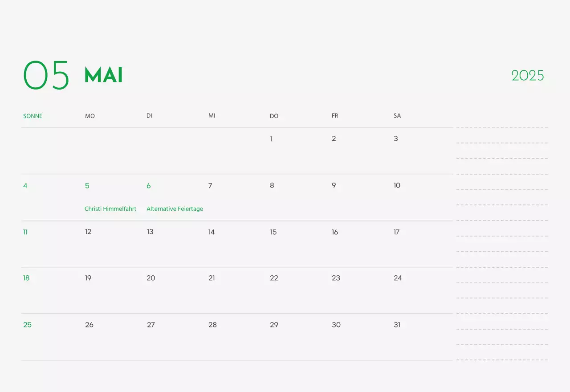The width and height of the screenshot is (570, 392).
Task: Select date 22 in the calendar
Action: pyautogui.click(x=274, y=278)
